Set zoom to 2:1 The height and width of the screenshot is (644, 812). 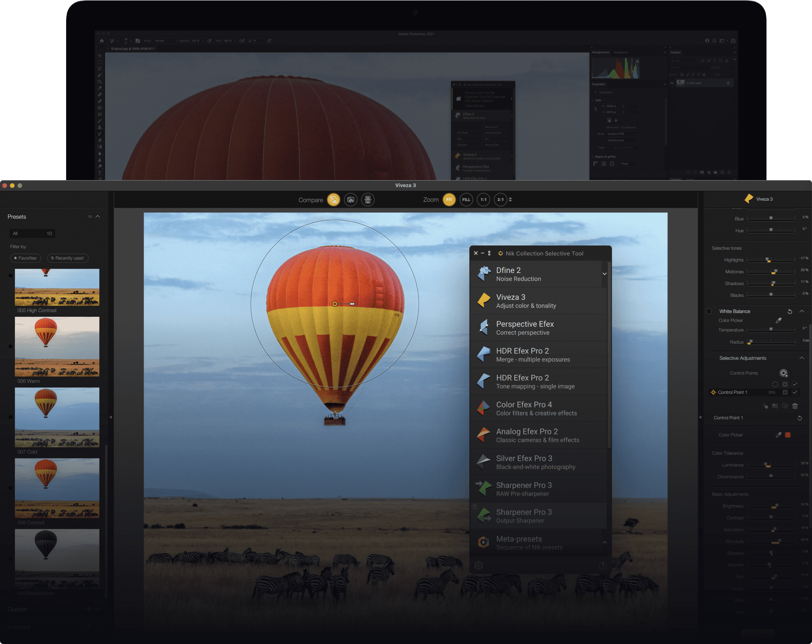[x=500, y=200]
